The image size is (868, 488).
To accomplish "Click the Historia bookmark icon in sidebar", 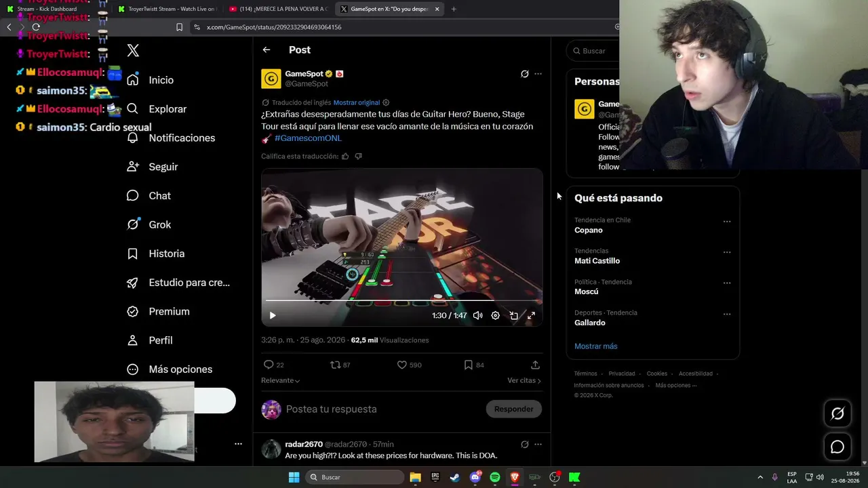I will (x=133, y=253).
